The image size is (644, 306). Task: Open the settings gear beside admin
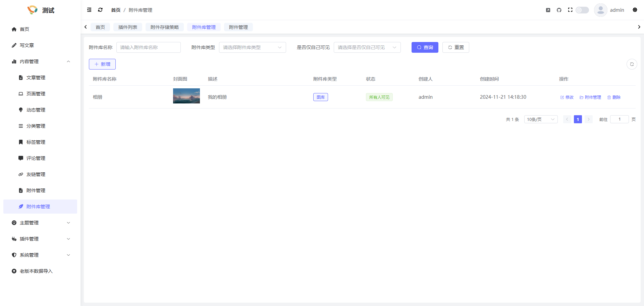pyautogui.click(x=635, y=10)
